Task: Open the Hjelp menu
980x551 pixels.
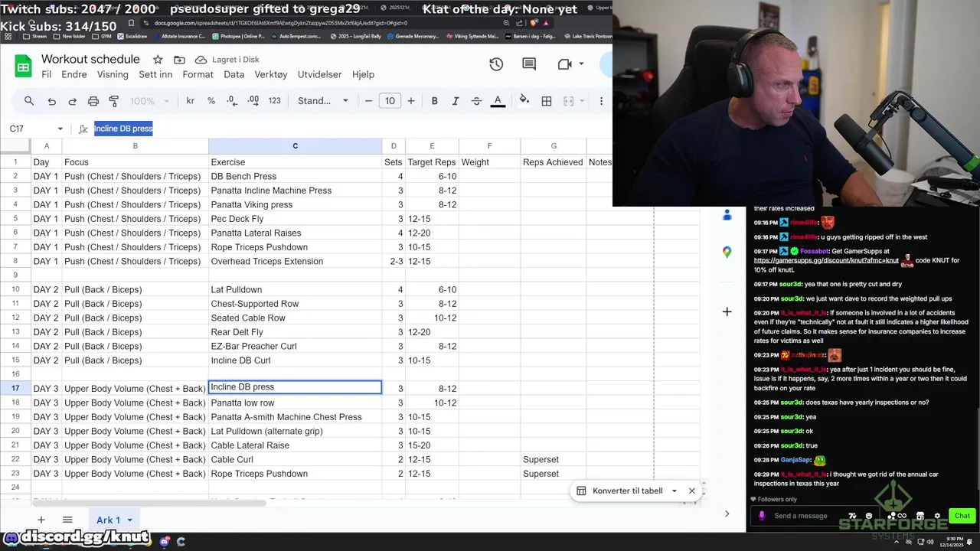Action: [x=363, y=74]
